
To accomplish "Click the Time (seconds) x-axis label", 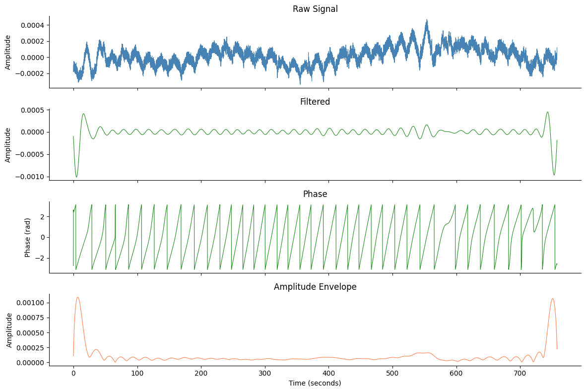I will [315, 383].
